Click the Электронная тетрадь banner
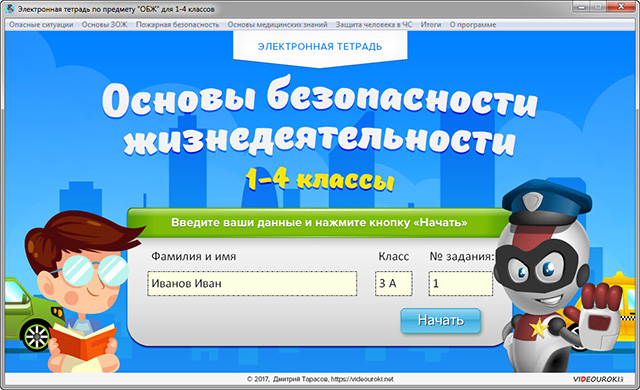 click(320, 47)
